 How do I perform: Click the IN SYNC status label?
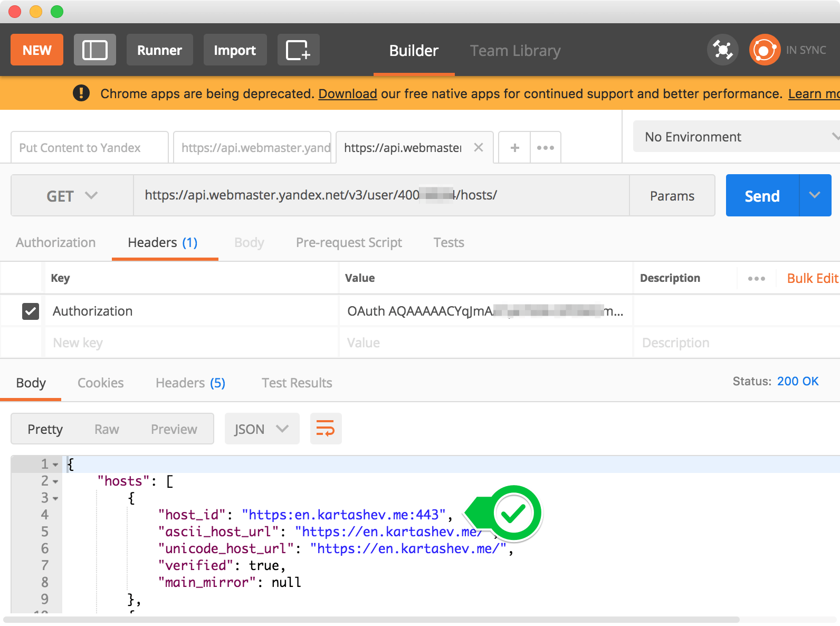click(806, 50)
